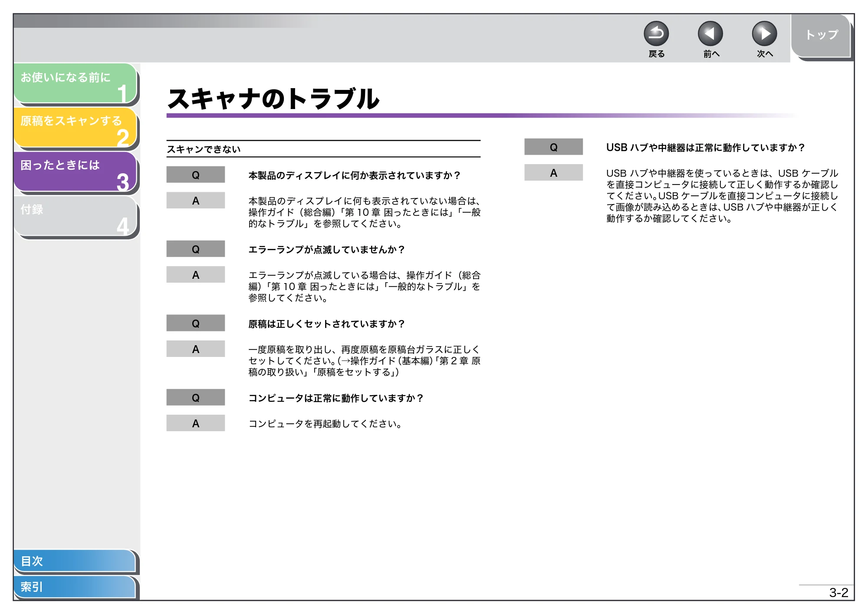This screenshot has width=868, height=614.
Task: Click question コンピュータは正常に動作していますか？
Action: [336, 398]
